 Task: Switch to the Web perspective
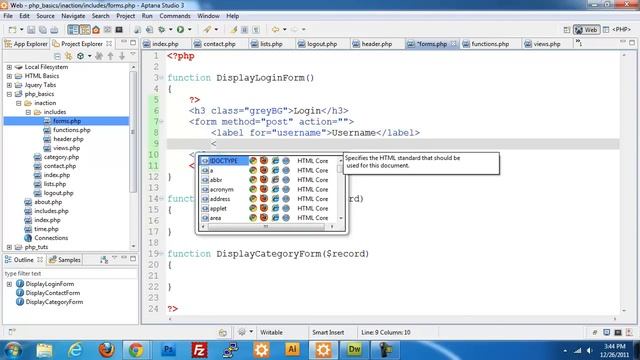click(x=586, y=30)
